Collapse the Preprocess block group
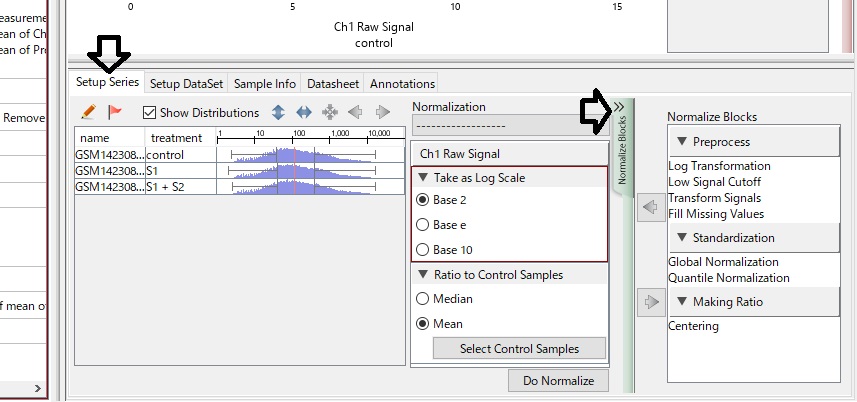Image resolution: width=857 pixels, height=402 pixels. pos(682,142)
